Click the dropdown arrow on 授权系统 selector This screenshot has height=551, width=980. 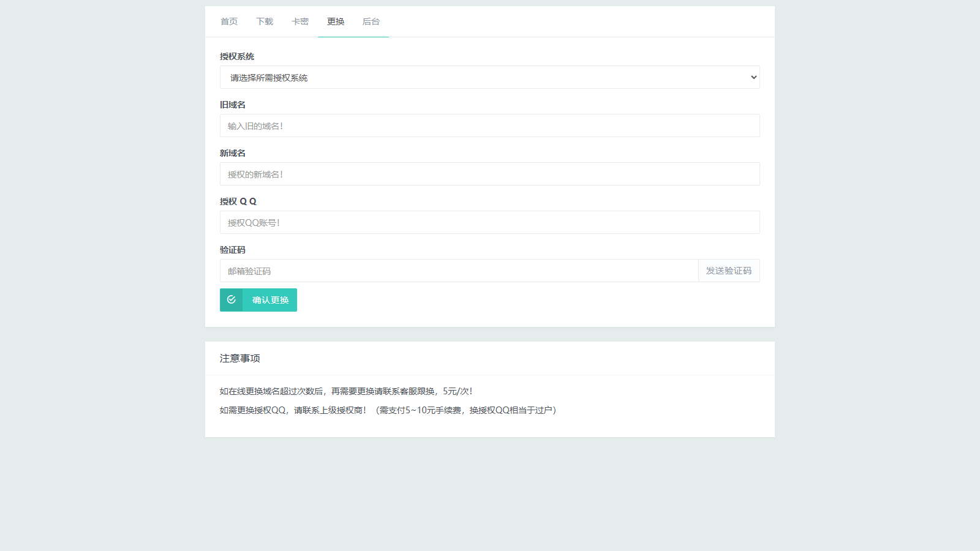753,77
